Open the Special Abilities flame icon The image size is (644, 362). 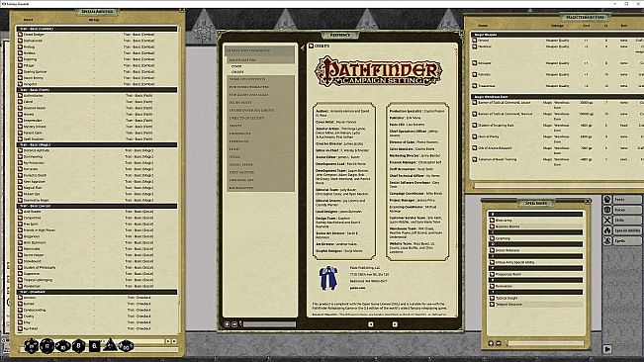pos(607,230)
